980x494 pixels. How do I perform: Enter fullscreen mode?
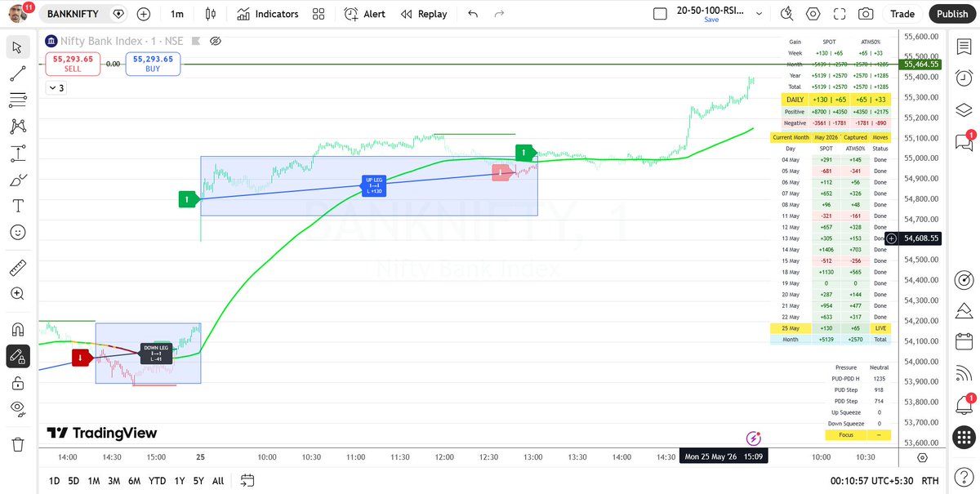(840, 14)
